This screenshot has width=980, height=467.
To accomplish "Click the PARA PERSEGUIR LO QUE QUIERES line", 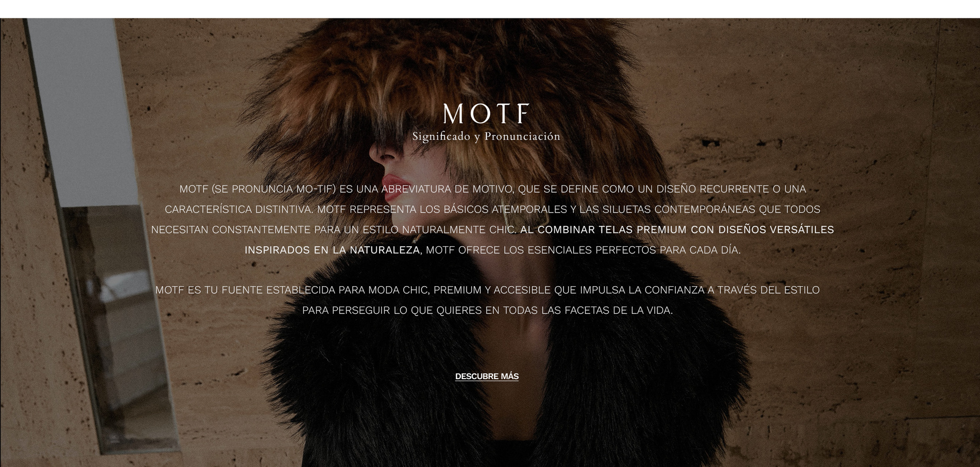I will (x=487, y=311).
